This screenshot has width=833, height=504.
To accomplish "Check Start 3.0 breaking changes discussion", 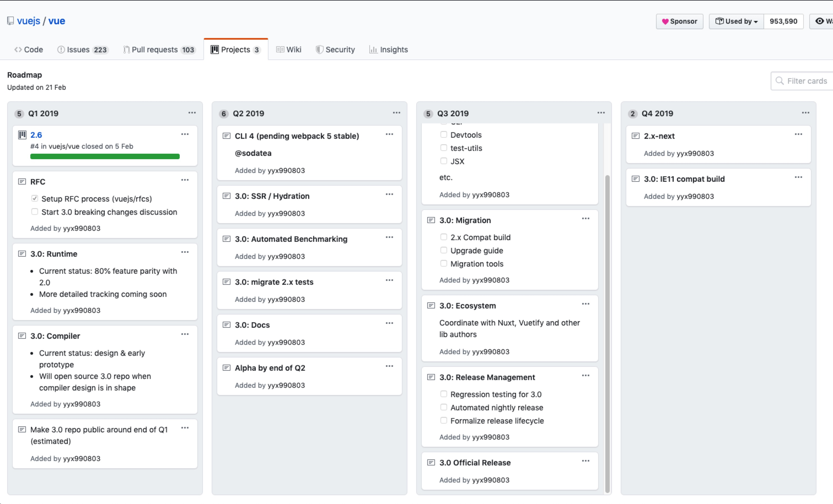I will click(35, 212).
